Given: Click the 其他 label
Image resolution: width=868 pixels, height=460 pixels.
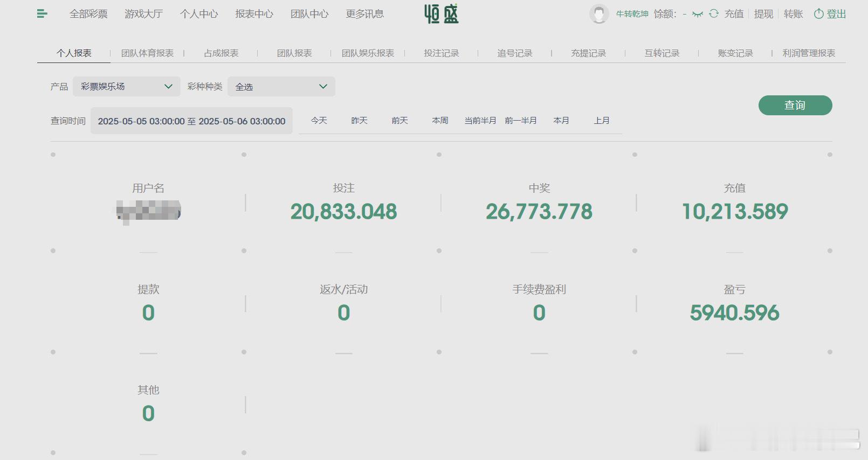Looking at the screenshot, I should pos(148,389).
